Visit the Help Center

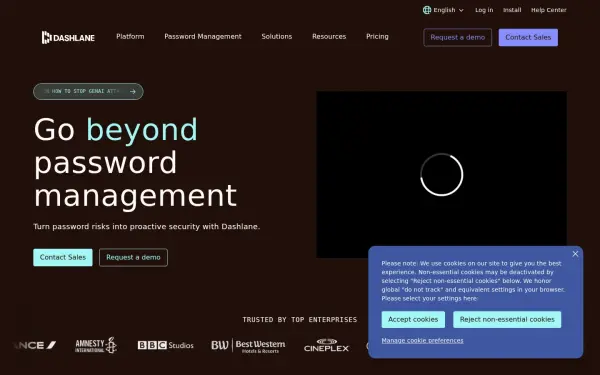coord(548,10)
